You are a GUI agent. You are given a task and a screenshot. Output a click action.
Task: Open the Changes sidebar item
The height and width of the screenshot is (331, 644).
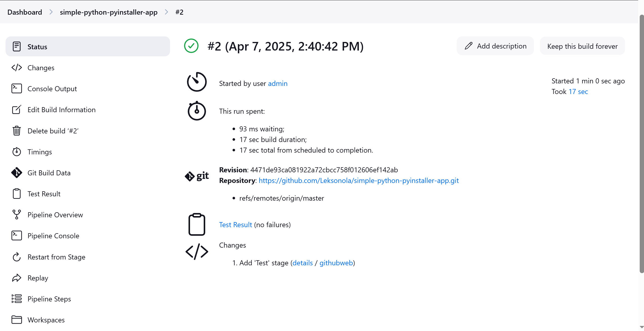(88, 68)
